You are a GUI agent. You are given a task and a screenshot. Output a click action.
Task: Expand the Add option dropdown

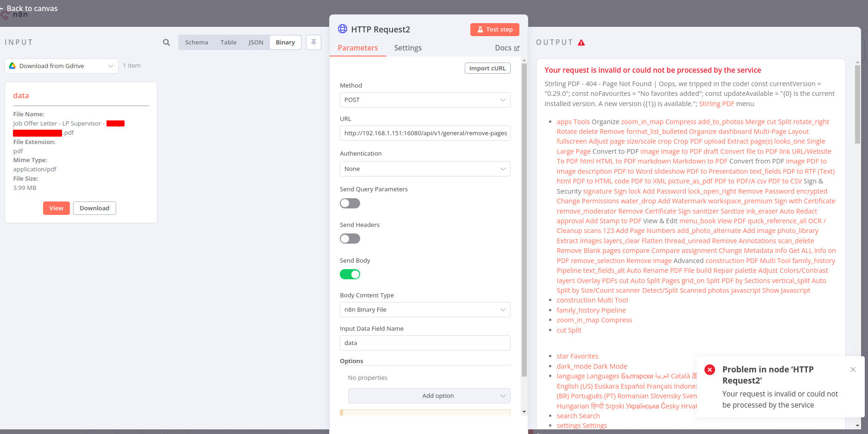tap(429, 396)
